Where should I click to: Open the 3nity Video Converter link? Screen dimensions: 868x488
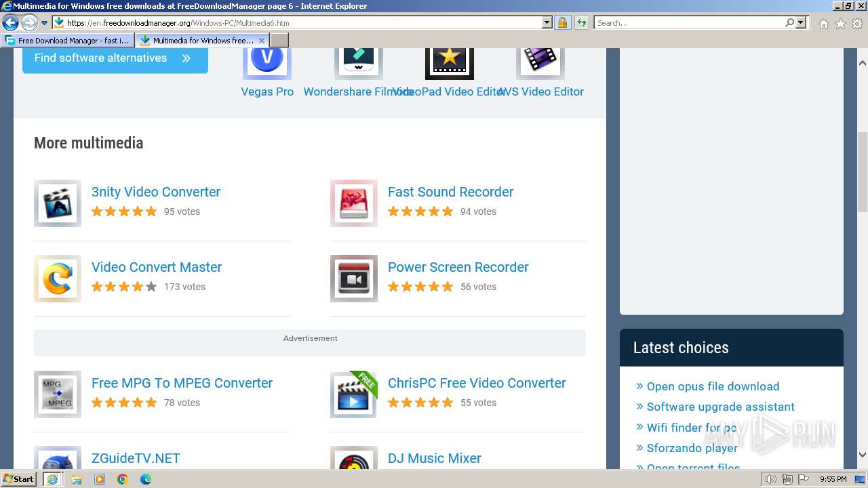(x=156, y=192)
